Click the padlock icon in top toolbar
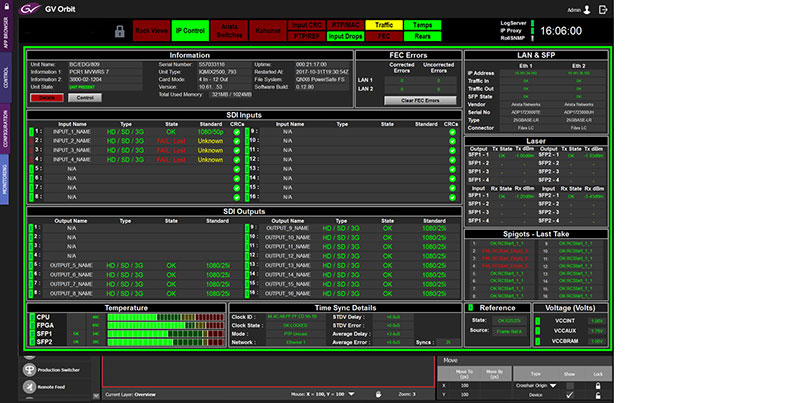The width and height of the screenshot is (800, 403). pos(118,31)
